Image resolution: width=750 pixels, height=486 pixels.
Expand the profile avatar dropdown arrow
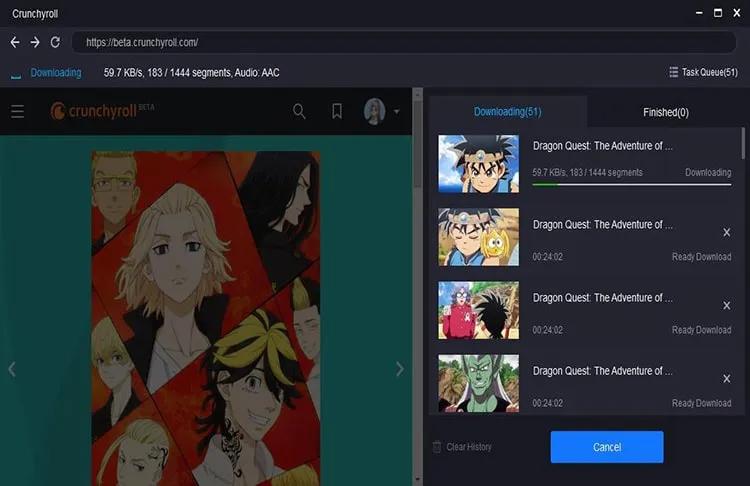(397, 111)
